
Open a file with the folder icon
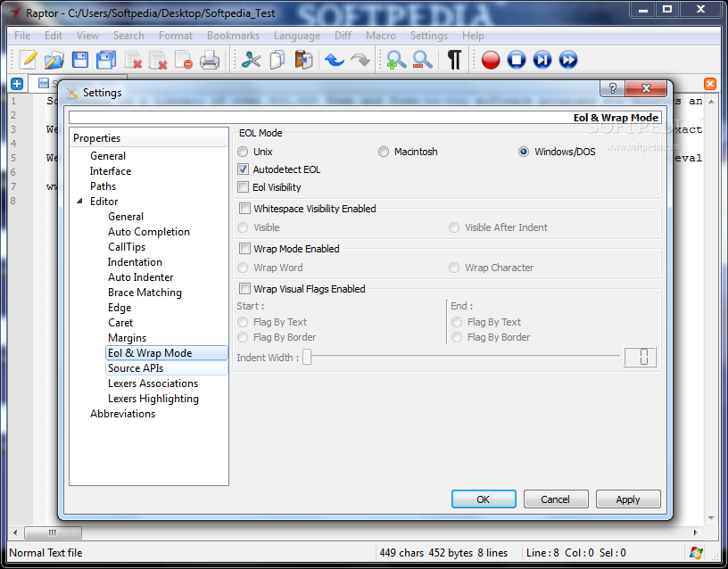54,60
